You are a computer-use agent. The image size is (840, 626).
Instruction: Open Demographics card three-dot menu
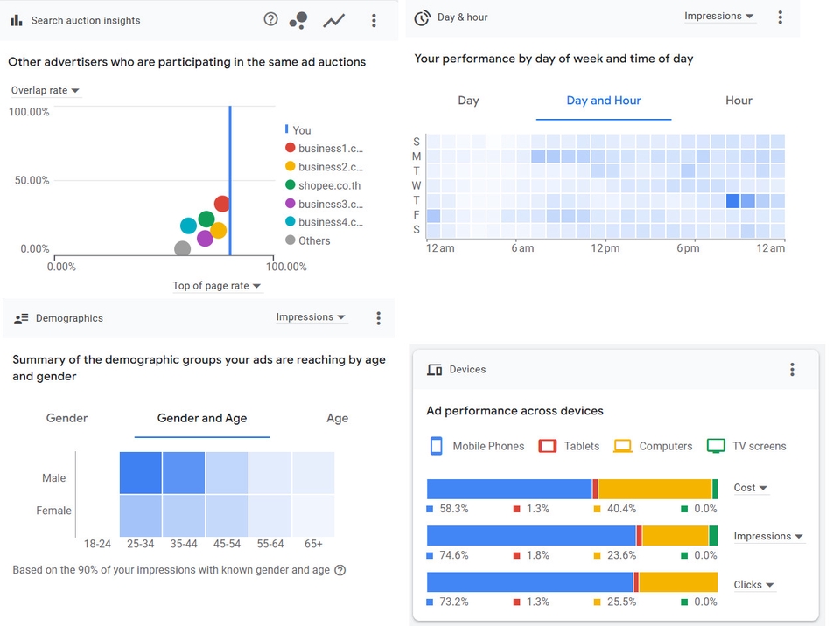[x=378, y=318]
